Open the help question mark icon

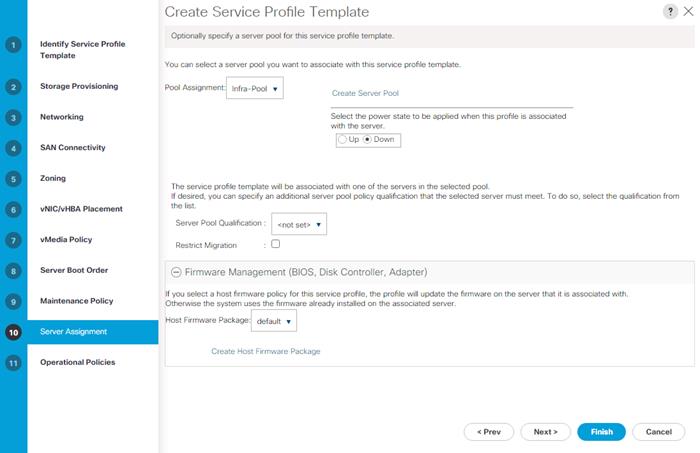coord(670,12)
